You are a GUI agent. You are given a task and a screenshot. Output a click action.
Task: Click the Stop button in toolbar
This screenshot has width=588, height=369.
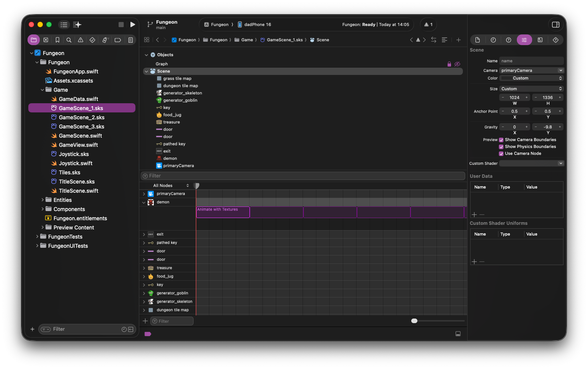121,24
